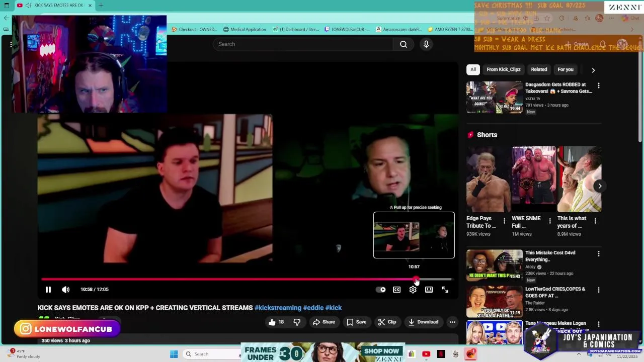Select the For you chip
The width and height of the screenshot is (644, 362).
566,69
